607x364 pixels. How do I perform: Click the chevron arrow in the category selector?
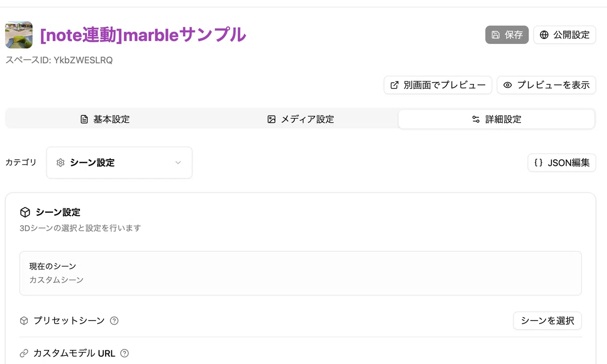click(x=178, y=163)
